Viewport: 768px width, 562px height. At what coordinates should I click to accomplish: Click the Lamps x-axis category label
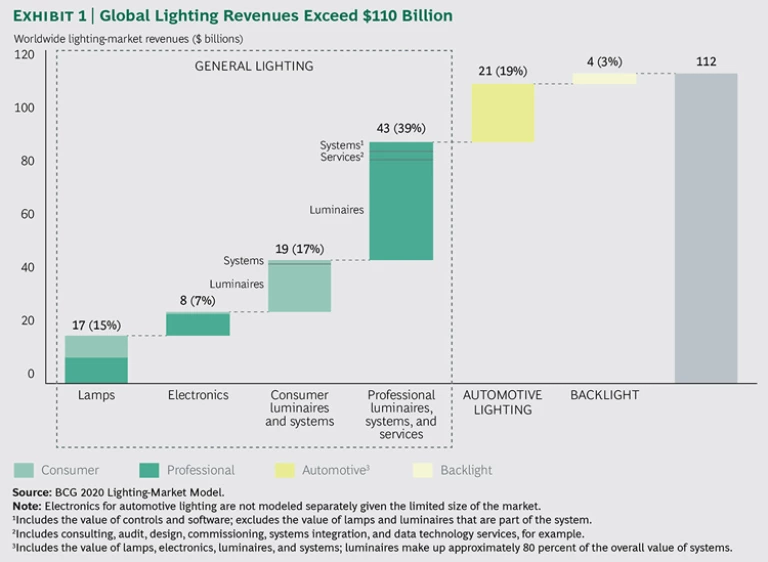(96, 395)
